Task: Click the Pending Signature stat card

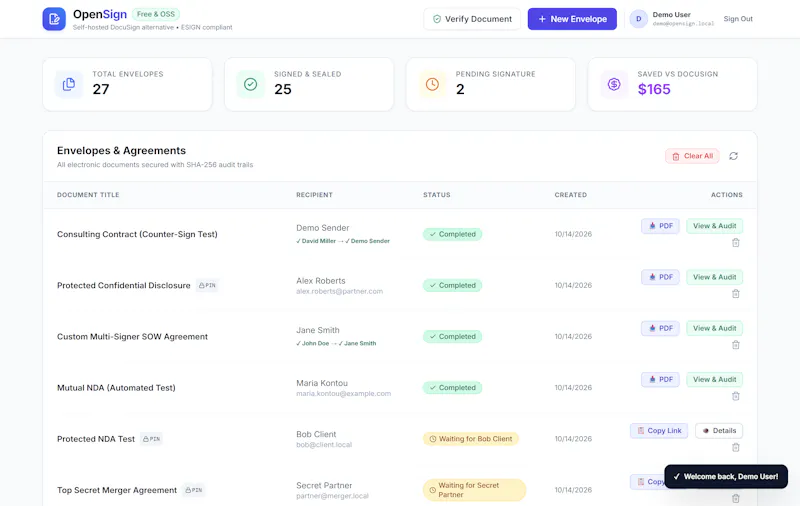Action: pos(491,84)
